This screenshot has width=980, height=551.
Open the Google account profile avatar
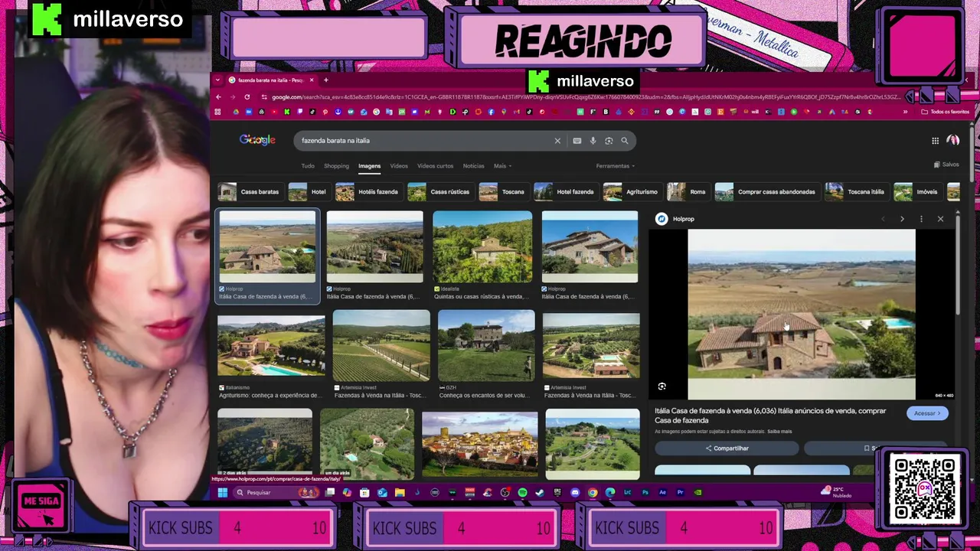[x=953, y=141]
